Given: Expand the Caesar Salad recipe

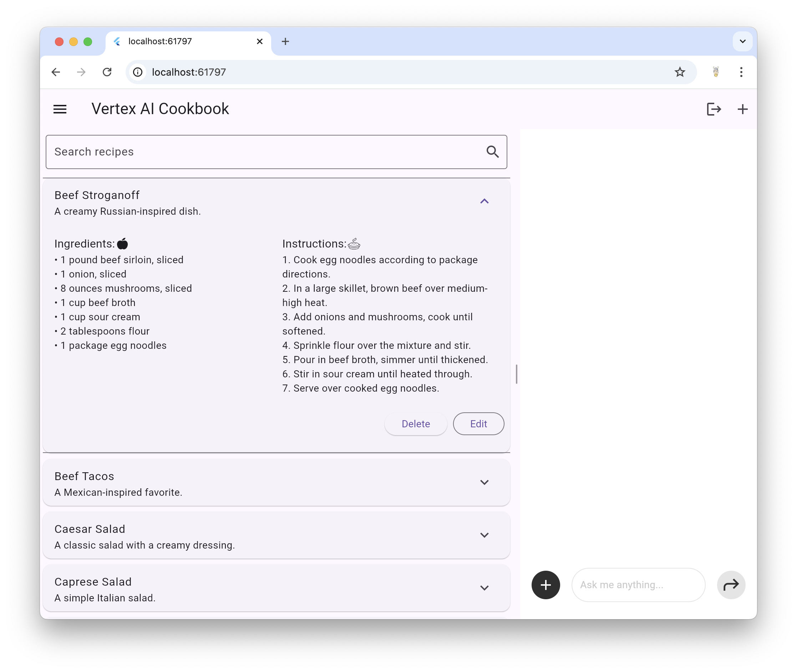Looking at the screenshot, I should (x=484, y=535).
